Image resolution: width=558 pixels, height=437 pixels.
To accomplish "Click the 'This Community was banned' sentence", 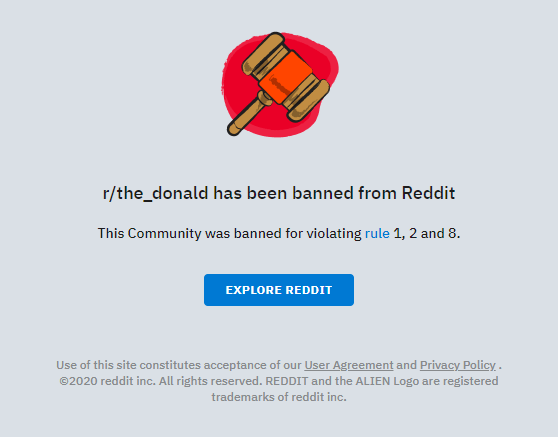I will pyautogui.click(x=279, y=233).
